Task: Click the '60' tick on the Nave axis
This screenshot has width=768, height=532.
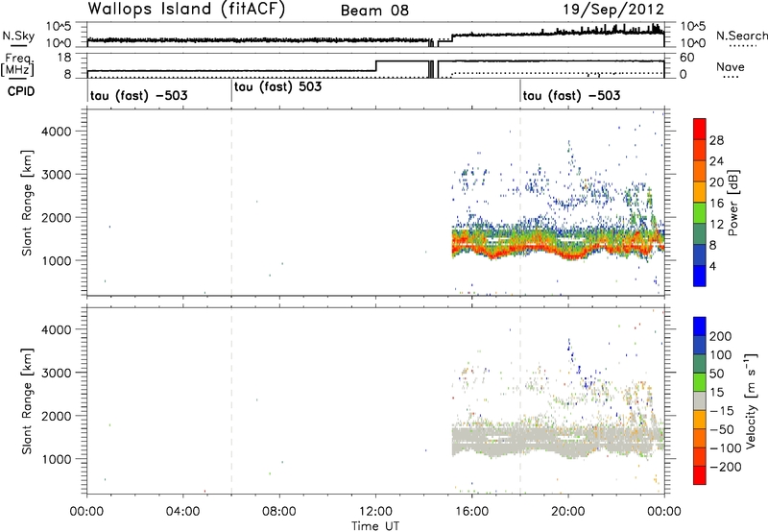Action: 687,58
